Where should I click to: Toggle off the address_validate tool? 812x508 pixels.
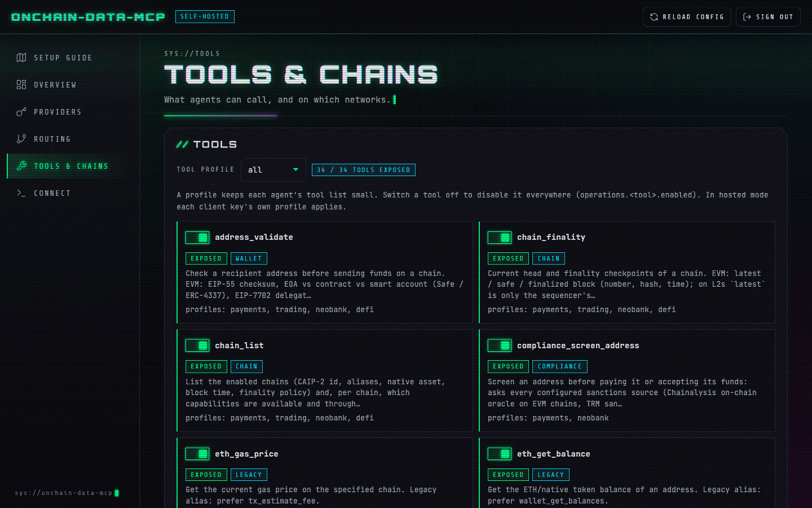pyautogui.click(x=197, y=238)
